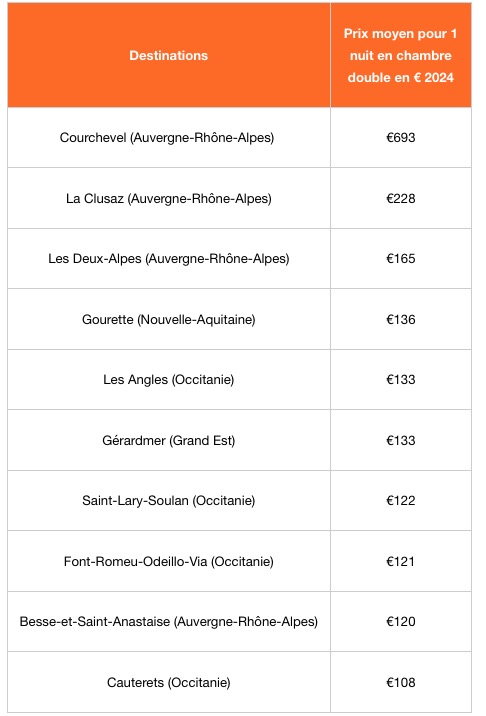Click the €121 price value
This screenshot has height=716, width=486.
point(401,561)
